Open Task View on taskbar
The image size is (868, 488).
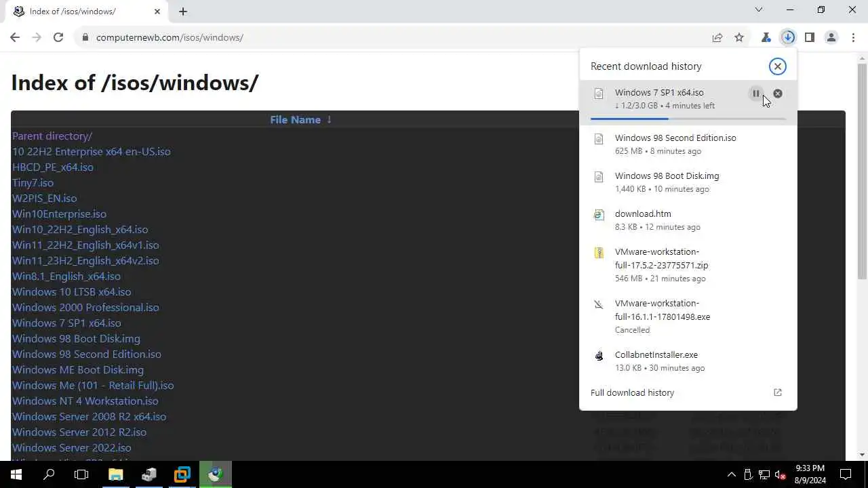click(81, 474)
